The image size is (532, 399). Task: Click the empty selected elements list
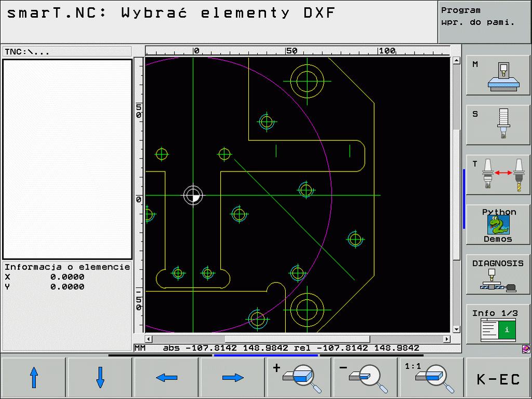click(67, 159)
